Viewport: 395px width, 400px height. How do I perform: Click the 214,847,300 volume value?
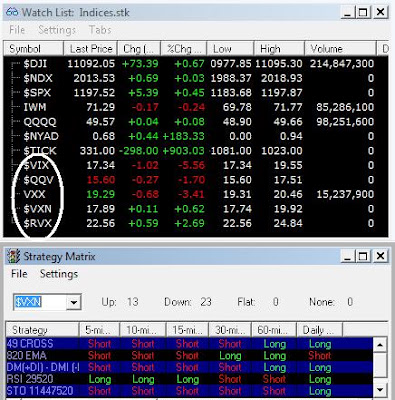342,63
